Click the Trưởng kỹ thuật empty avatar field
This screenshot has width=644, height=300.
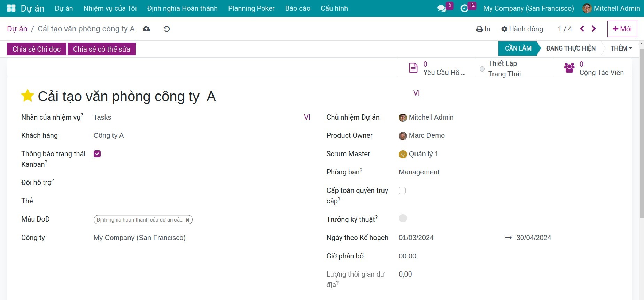403,218
